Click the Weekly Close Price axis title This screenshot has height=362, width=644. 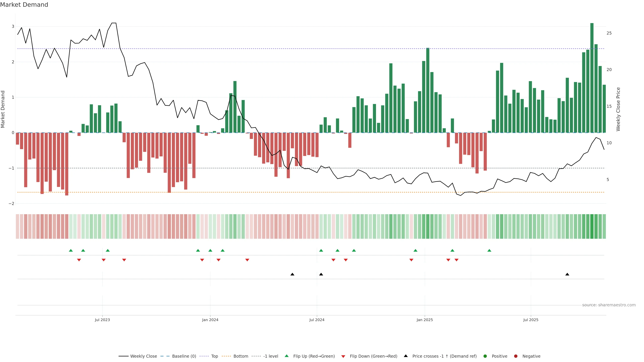pyautogui.click(x=618, y=109)
